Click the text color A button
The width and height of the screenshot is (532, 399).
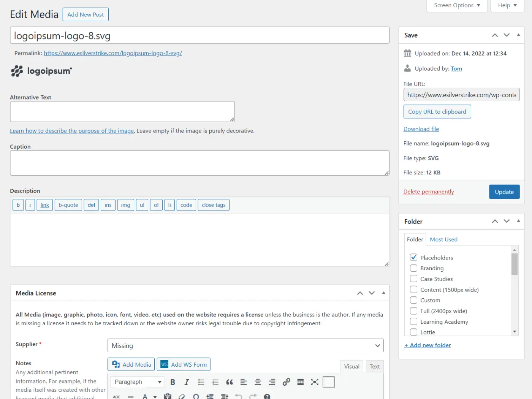click(145, 396)
